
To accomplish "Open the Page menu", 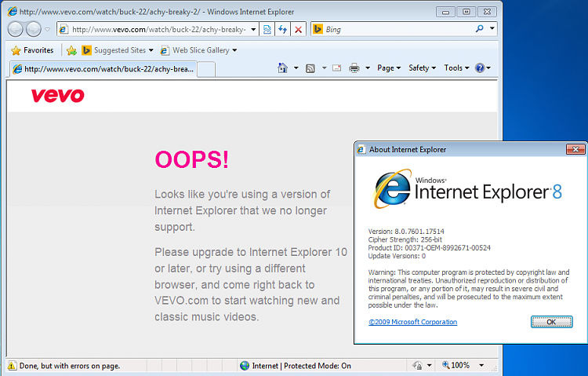I will click(x=389, y=68).
